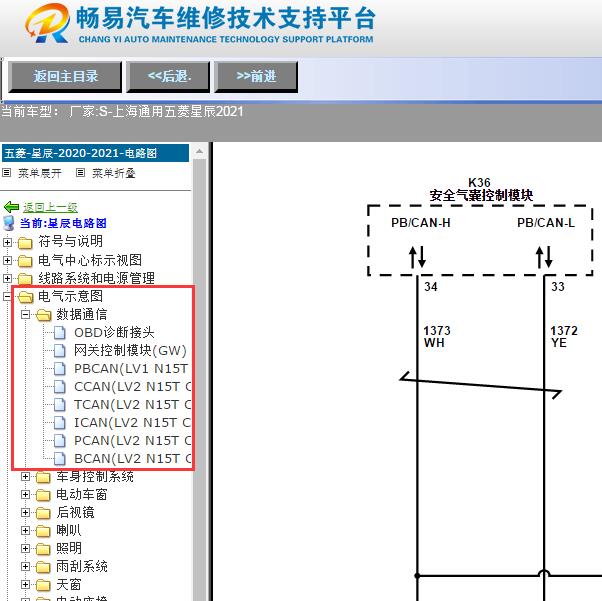Open the 网关控制模块(GW) document
The image size is (602, 601).
[x=130, y=351]
